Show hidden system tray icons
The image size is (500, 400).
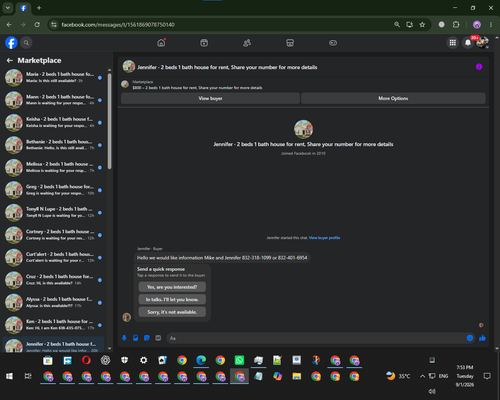[422, 376]
